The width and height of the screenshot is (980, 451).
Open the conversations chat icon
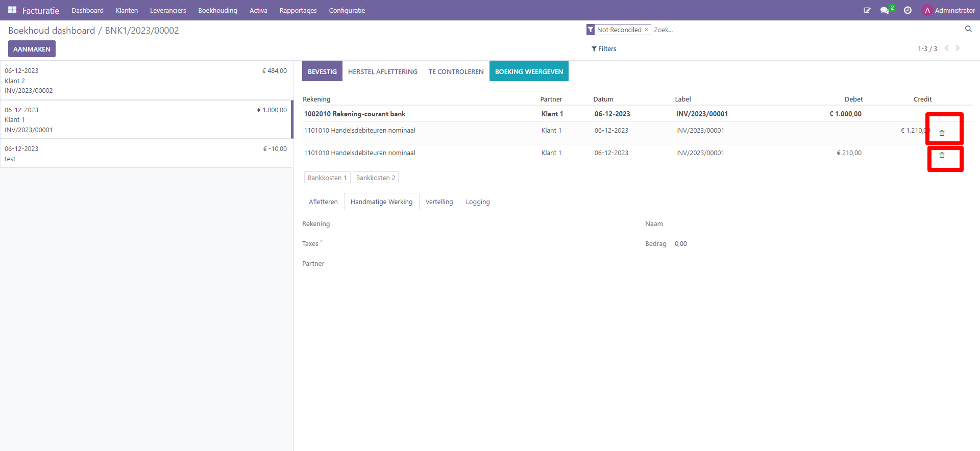coord(885,10)
